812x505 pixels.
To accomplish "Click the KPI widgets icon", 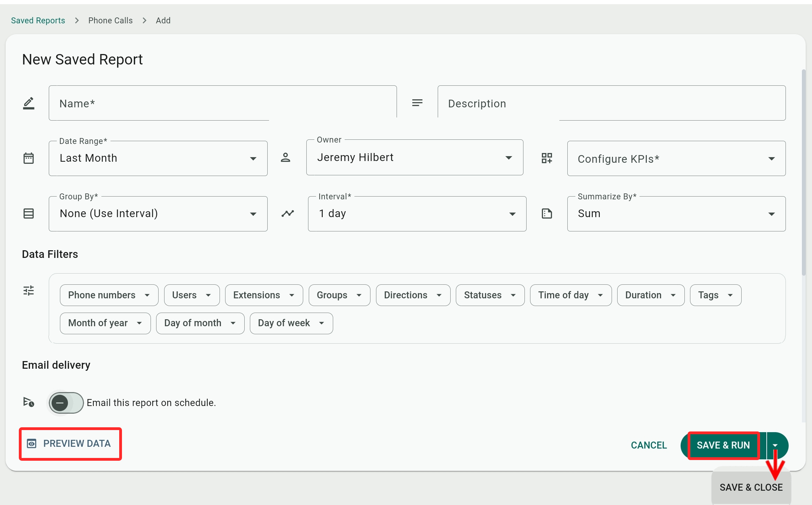I will click(547, 158).
